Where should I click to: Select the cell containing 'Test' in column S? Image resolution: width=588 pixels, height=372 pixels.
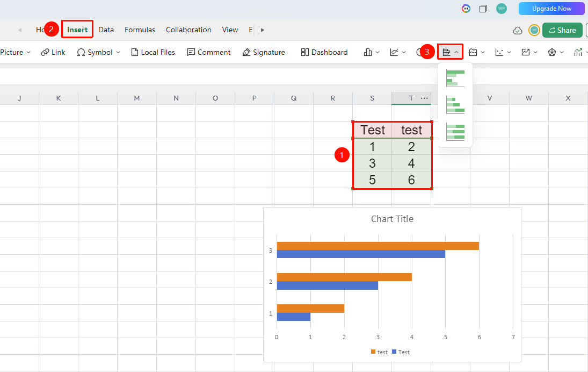click(372, 130)
